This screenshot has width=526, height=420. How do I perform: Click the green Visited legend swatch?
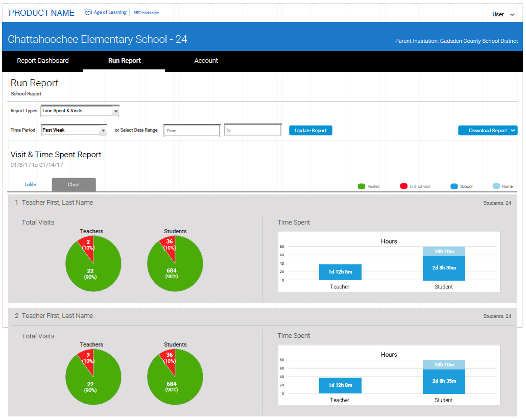click(361, 186)
